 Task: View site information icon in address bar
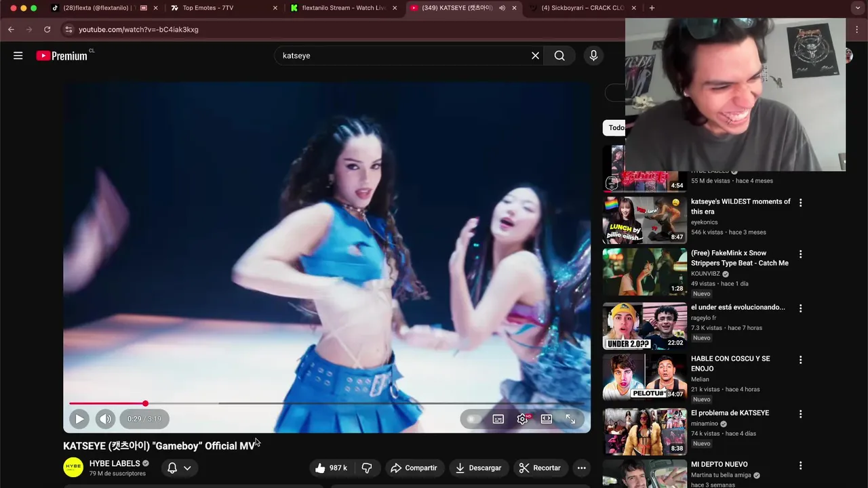tap(67, 29)
